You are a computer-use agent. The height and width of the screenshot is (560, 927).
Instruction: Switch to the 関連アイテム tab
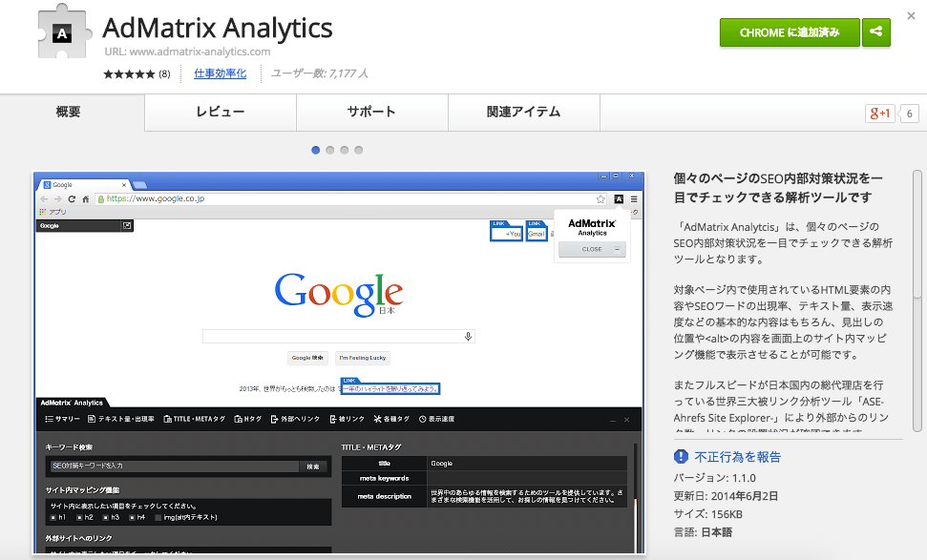tap(524, 112)
